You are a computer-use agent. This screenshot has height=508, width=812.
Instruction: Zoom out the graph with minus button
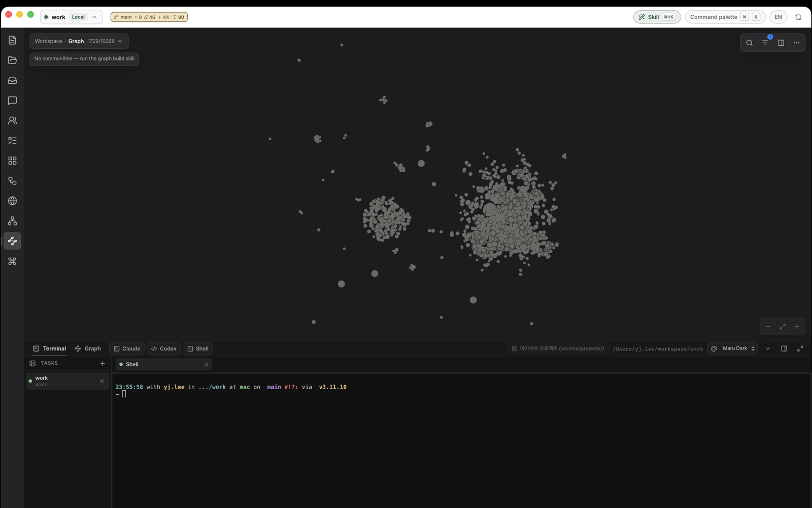pos(768,327)
